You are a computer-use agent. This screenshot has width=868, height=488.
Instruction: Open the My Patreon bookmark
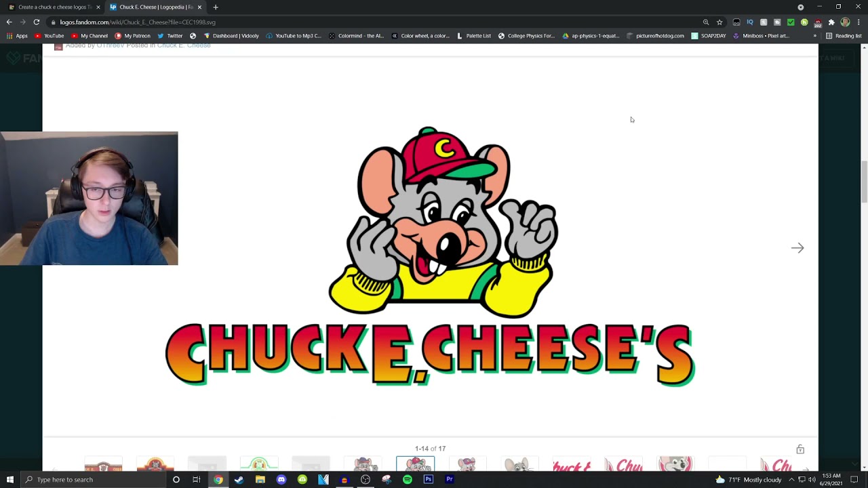(x=133, y=36)
